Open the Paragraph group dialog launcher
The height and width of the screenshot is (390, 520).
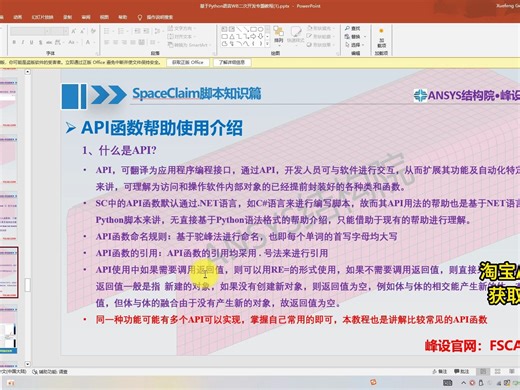pos(215,53)
